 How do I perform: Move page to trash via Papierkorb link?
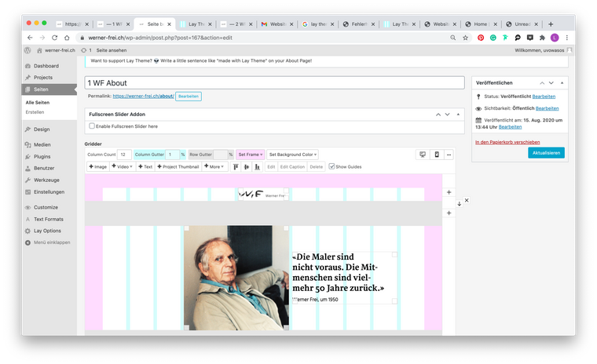pyautogui.click(x=507, y=142)
